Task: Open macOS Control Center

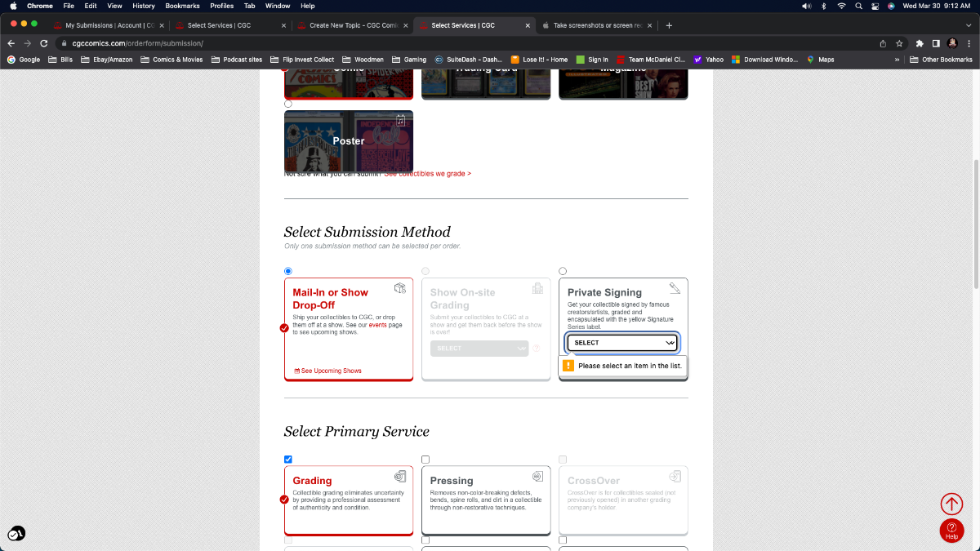Action: [875, 6]
